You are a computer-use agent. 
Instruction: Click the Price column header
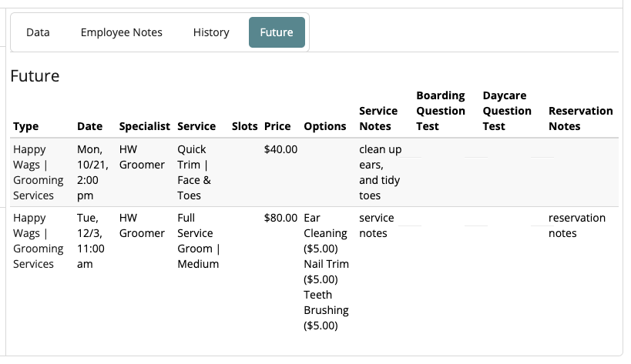coord(277,126)
